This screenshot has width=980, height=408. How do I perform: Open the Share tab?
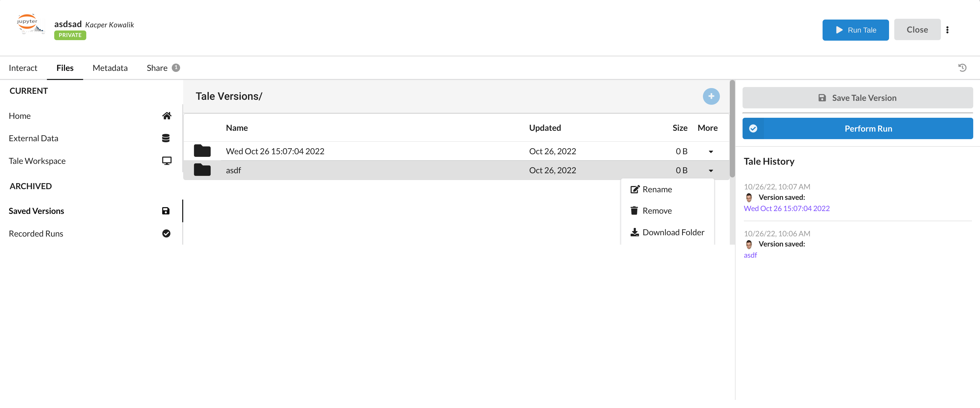[157, 68]
